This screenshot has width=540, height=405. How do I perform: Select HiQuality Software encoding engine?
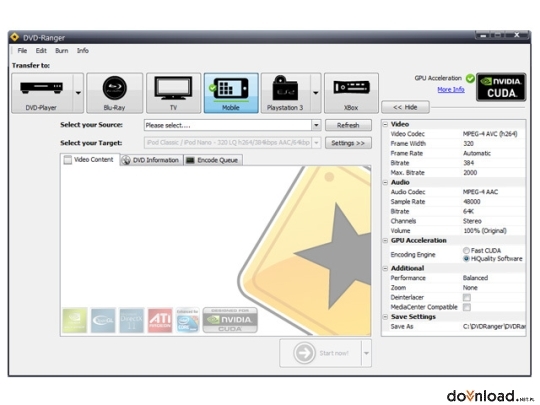click(x=466, y=259)
